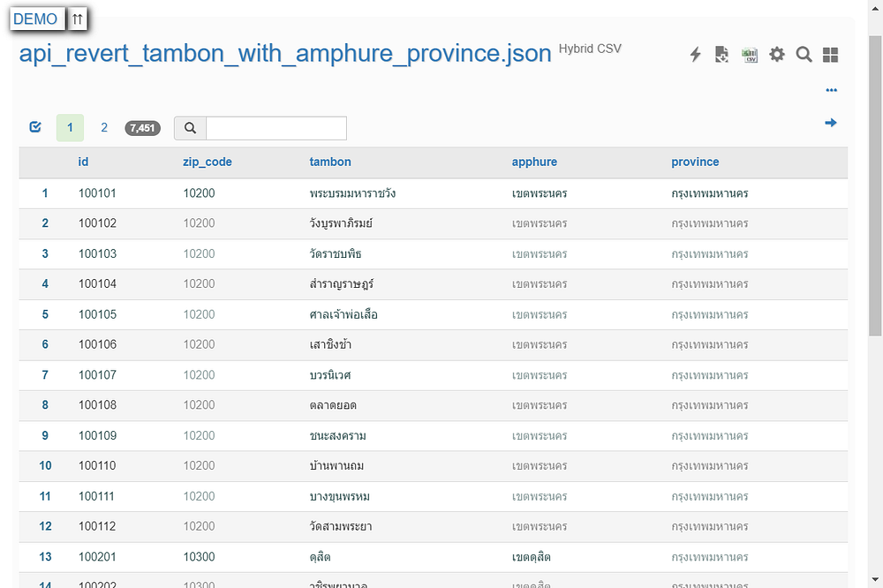Sort by the zip_code column header
883x588 pixels.
pyautogui.click(x=208, y=162)
